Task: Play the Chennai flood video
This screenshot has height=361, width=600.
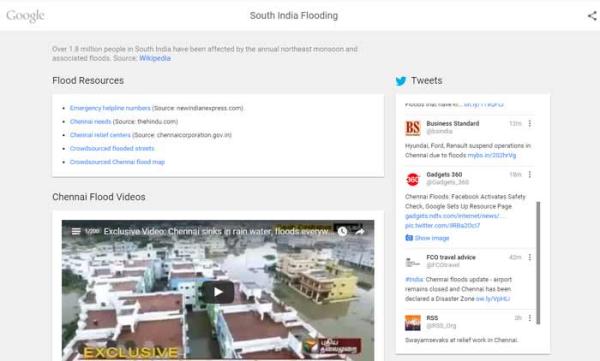Action: pos(218,292)
